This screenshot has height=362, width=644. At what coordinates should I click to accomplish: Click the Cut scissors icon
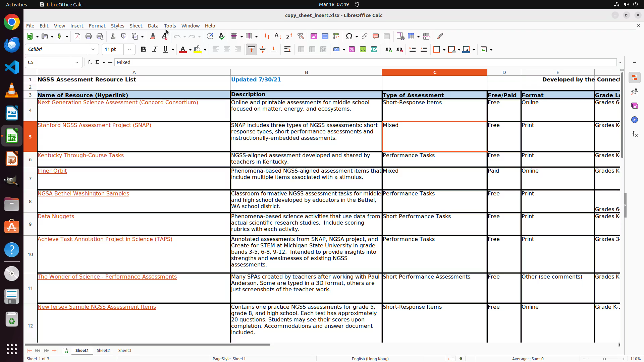point(113,36)
